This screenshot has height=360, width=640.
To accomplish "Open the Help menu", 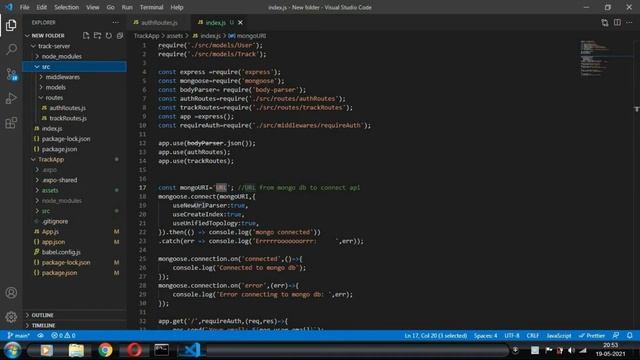I will [x=177, y=7].
